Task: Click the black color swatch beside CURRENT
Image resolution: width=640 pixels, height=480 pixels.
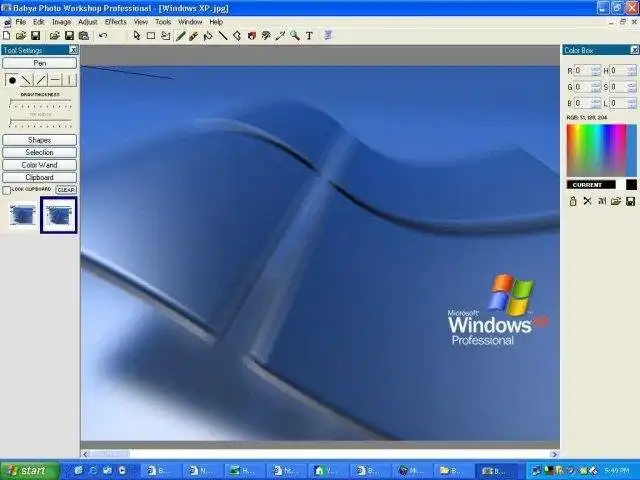Action: tap(631, 185)
